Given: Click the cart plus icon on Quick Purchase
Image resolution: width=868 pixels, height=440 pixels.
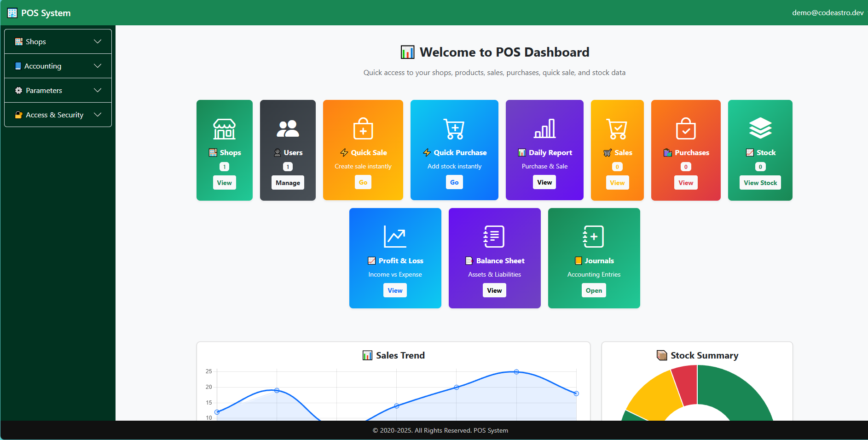Looking at the screenshot, I should click(x=454, y=129).
